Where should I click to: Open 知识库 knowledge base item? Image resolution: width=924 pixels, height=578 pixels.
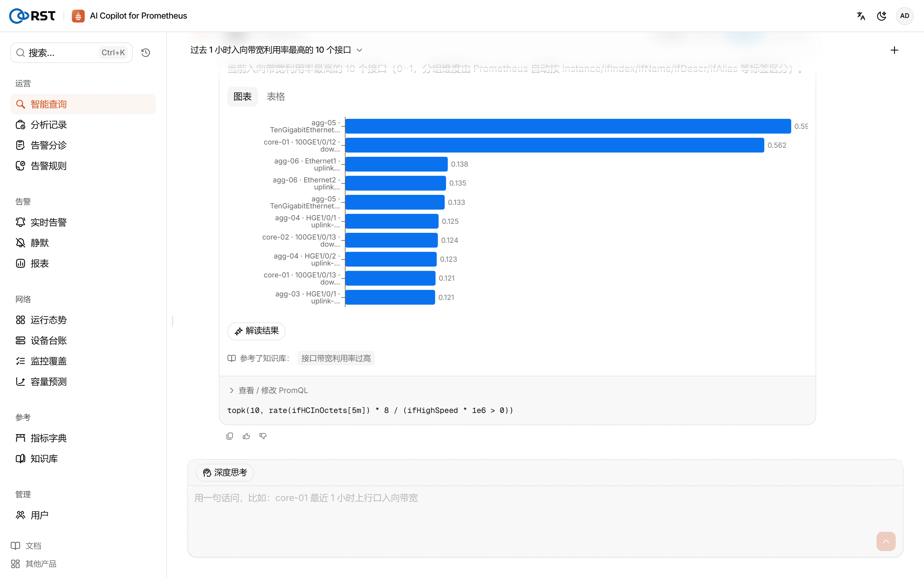(x=83, y=459)
